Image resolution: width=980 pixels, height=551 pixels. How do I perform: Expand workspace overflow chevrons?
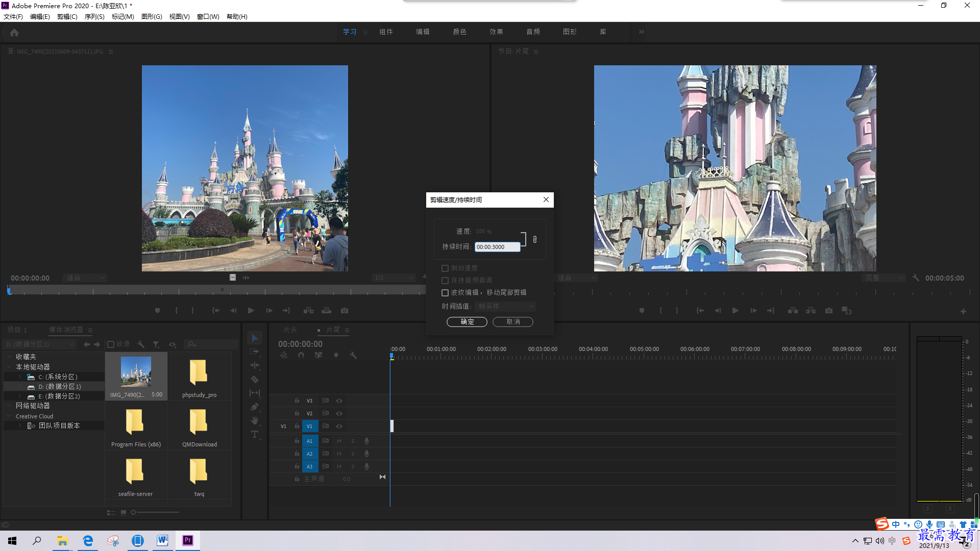[x=641, y=32]
